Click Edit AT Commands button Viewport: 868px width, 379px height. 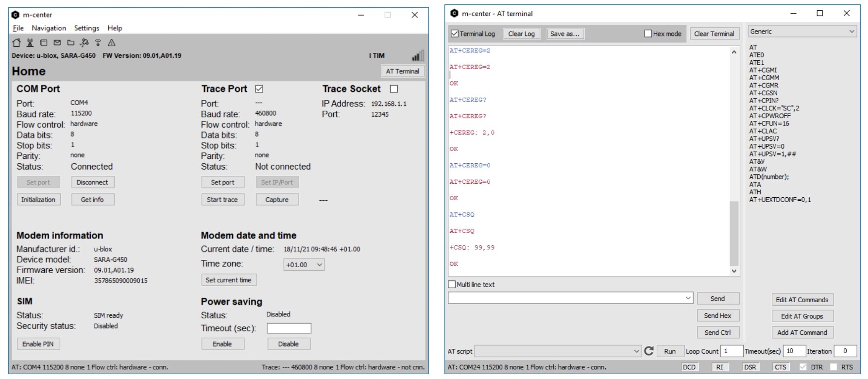pyautogui.click(x=802, y=300)
